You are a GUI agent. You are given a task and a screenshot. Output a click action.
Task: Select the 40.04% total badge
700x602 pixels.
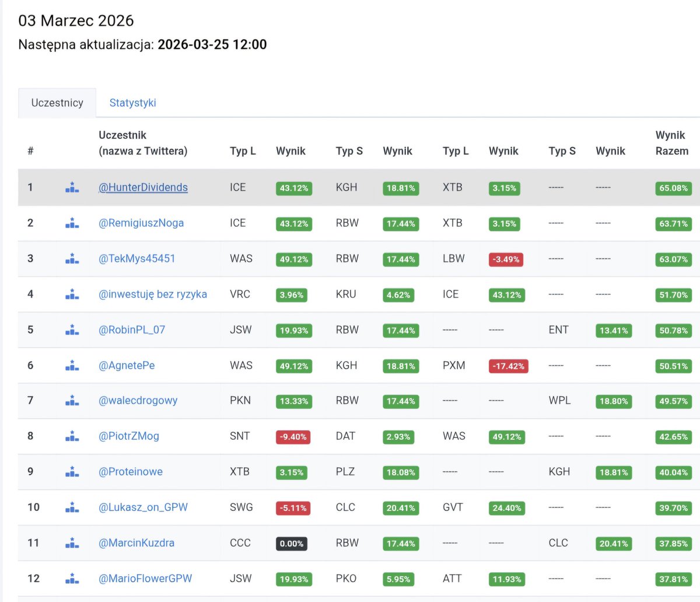674,472
